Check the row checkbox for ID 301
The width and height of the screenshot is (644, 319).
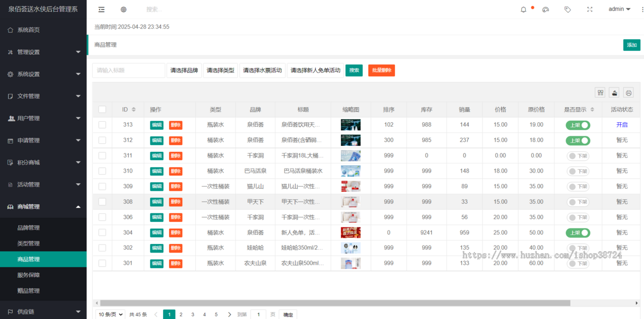102,263
